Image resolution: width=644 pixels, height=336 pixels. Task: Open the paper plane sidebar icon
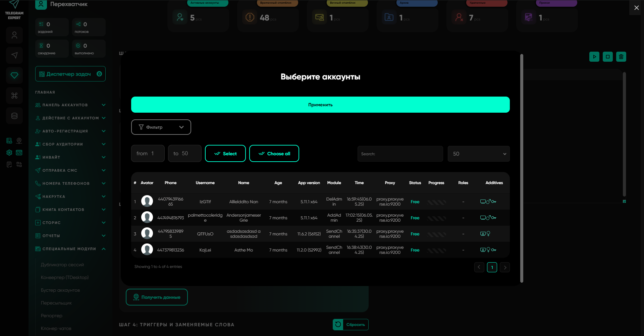(14, 55)
